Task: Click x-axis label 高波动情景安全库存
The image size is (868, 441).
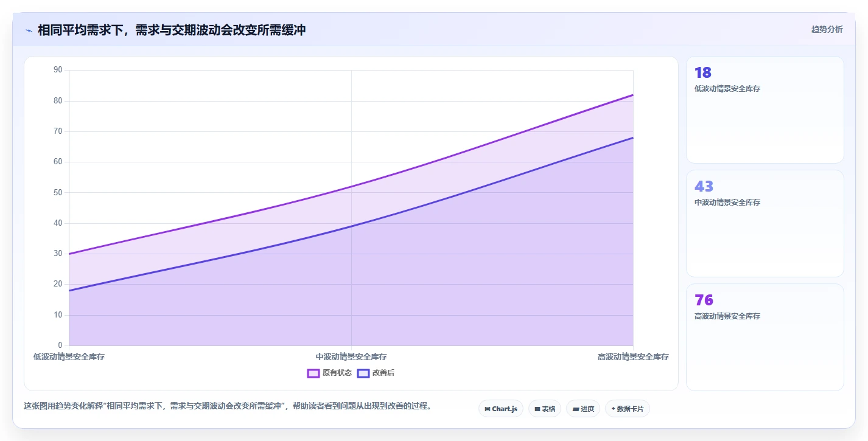Action: pyautogui.click(x=633, y=357)
